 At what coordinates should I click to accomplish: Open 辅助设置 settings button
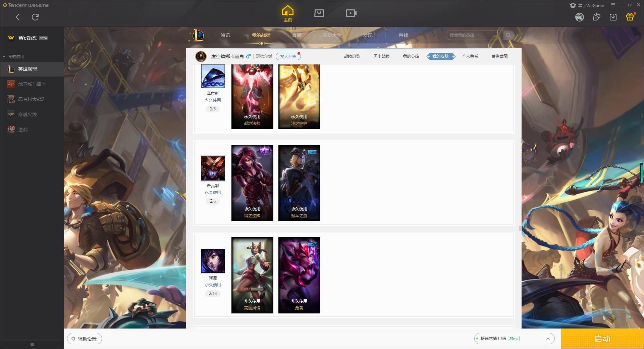[x=85, y=339]
